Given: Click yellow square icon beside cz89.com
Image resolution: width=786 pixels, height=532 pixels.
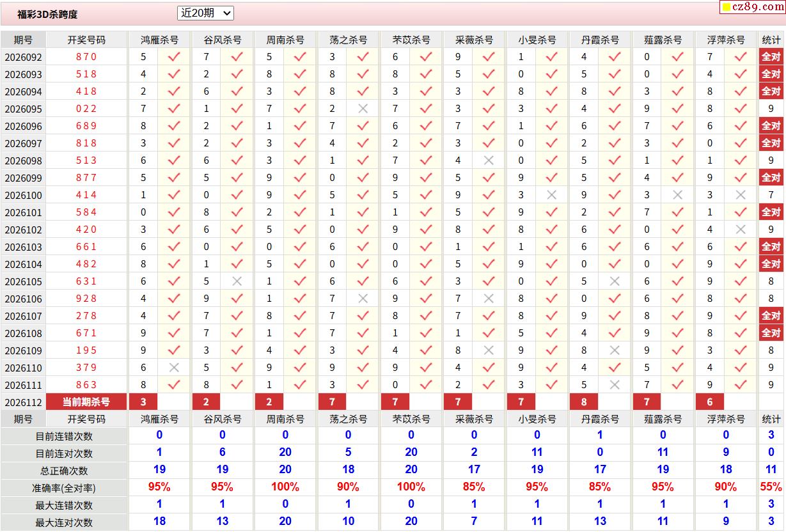Looking at the screenshot, I should click(727, 8).
